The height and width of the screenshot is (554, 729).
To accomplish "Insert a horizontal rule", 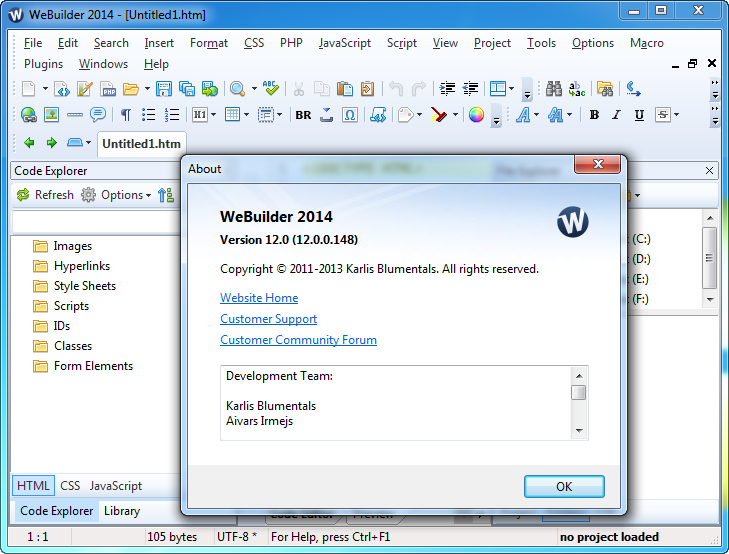I will click(x=74, y=114).
